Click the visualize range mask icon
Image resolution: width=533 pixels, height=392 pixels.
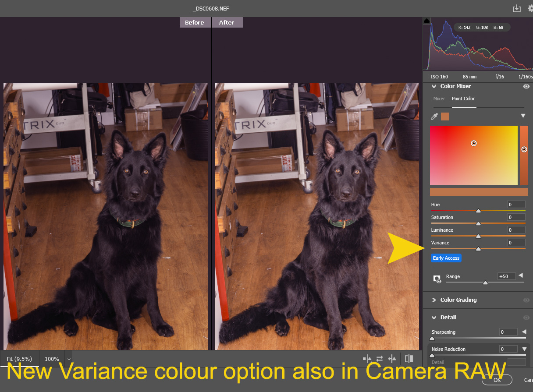[x=437, y=279]
